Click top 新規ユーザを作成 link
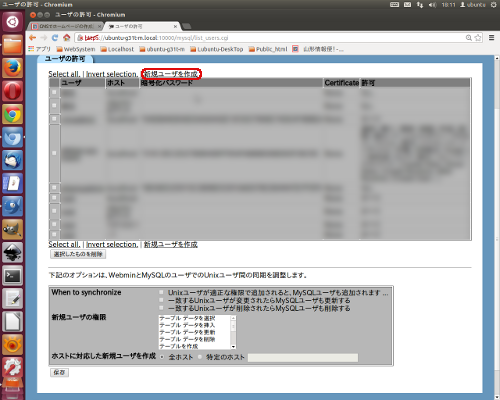Viewport: 500px width, 400px height. pos(171,74)
